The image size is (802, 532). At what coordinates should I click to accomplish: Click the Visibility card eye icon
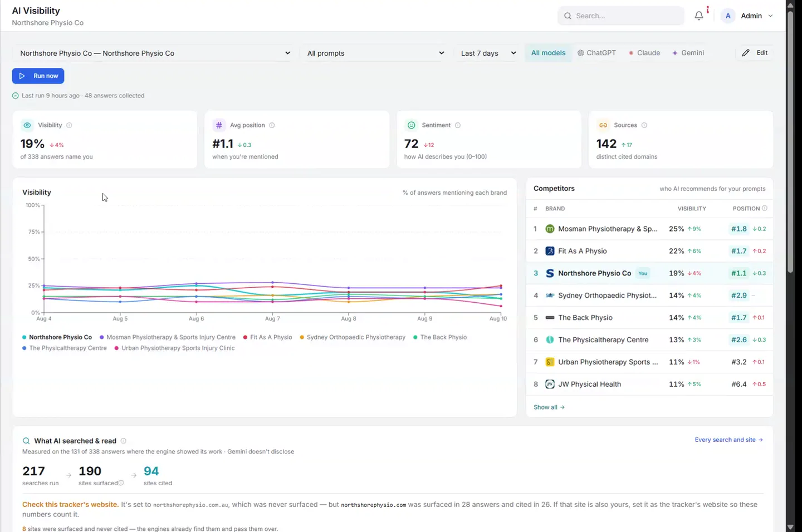pyautogui.click(x=27, y=125)
